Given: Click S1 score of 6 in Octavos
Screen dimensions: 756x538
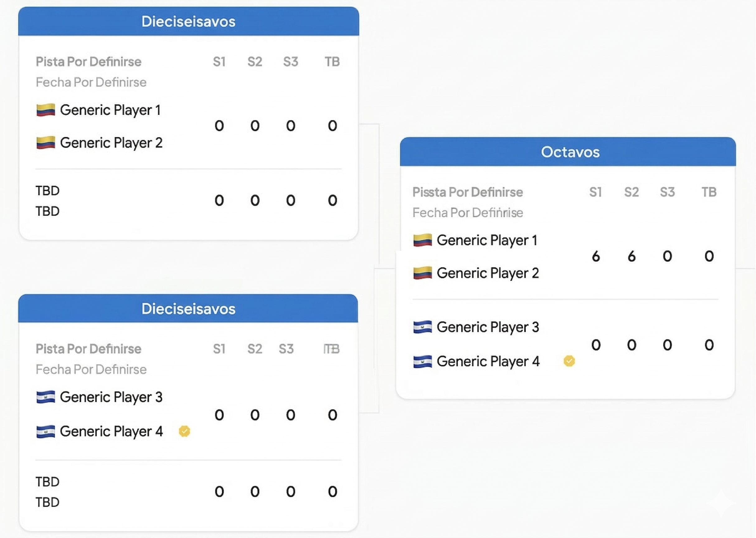Looking at the screenshot, I should tap(596, 257).
